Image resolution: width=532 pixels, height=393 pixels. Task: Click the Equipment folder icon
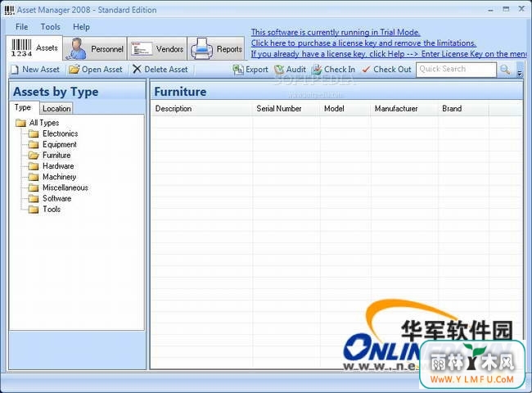(34, 145)
